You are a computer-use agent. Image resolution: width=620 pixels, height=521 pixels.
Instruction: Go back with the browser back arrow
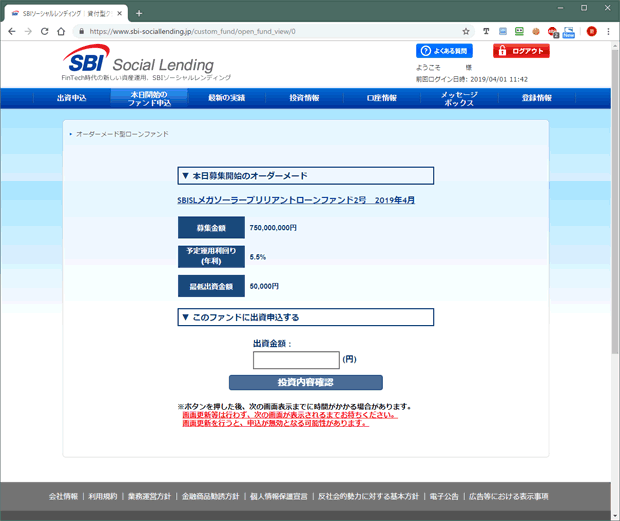[x=12, y=31]
